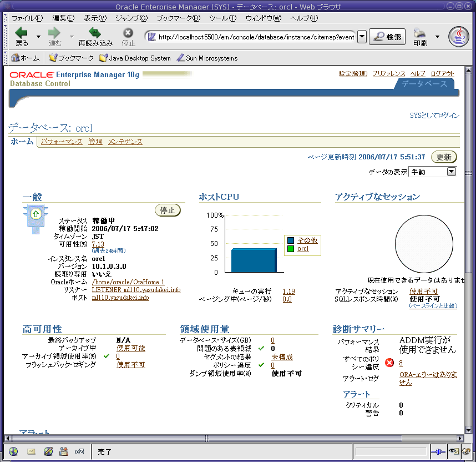Click the URL address field
Screen dimensions: 476x462
[256, 37]
